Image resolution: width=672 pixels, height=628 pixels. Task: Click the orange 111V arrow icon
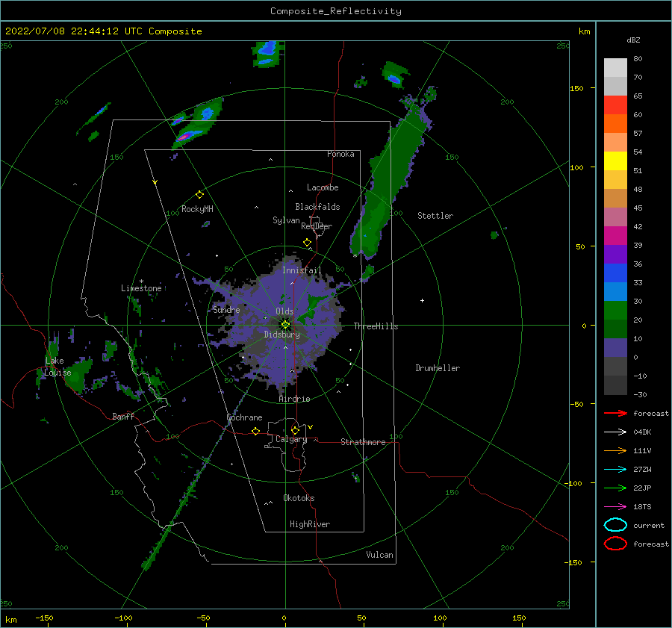point(615,450)
